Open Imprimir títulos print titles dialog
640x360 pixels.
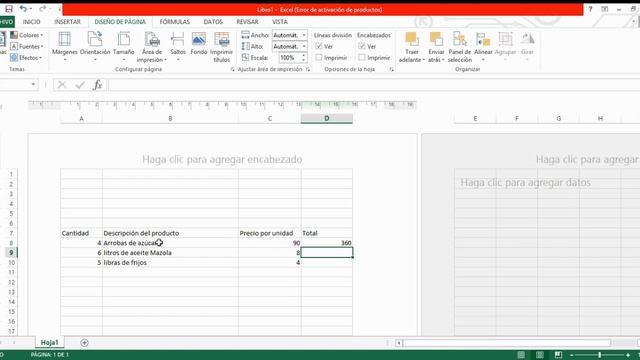(x=222, y=47)
